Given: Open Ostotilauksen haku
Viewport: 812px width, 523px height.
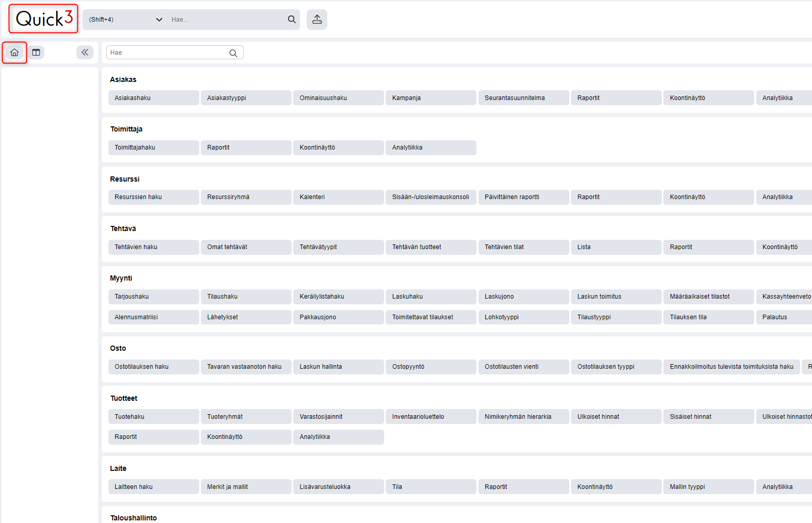Looking at the screenshot, I should pyautogui.click(x=154, y=367).
